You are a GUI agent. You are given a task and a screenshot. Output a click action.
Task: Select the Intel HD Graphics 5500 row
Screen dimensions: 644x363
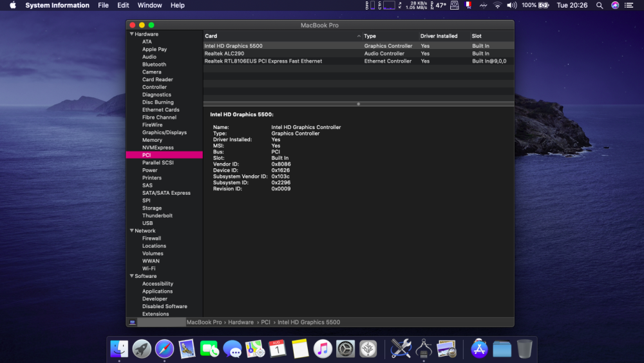[359, 46]
